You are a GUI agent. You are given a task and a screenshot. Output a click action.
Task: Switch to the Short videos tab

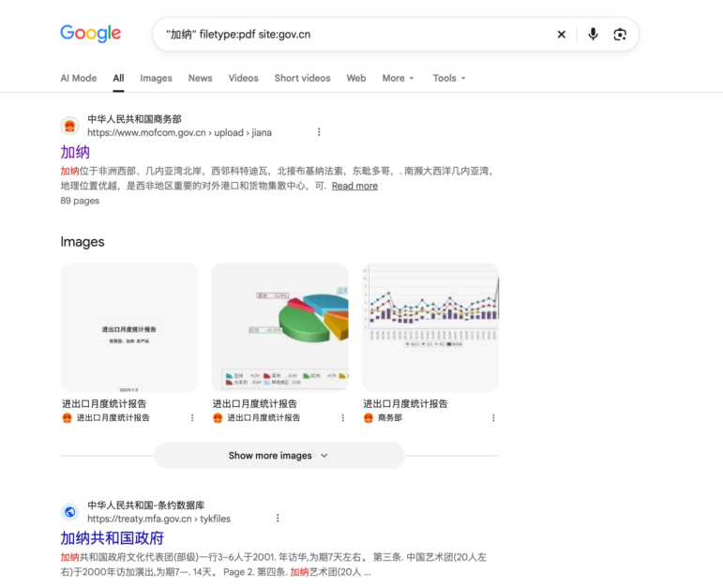pos(303,78)
